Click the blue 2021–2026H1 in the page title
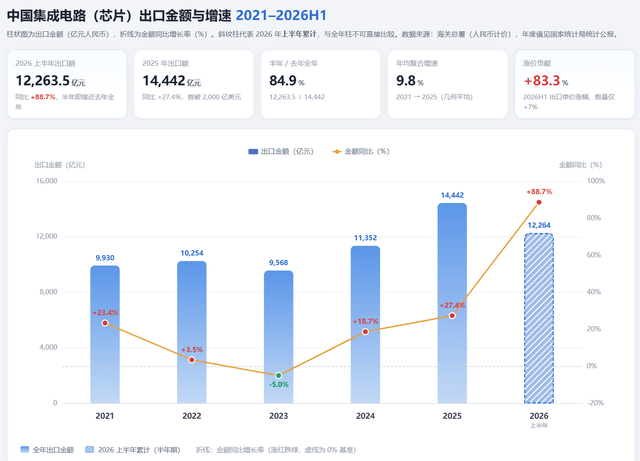This screenshot has width=640, height=461. (x=282, y=16)
